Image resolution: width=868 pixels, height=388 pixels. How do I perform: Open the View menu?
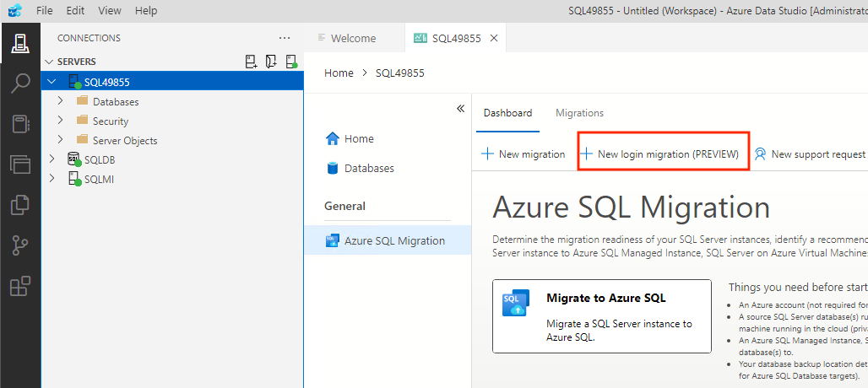tap(109, 10)
